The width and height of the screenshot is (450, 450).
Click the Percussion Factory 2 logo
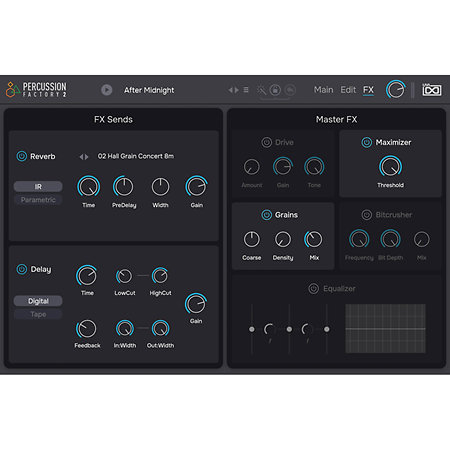36,90
